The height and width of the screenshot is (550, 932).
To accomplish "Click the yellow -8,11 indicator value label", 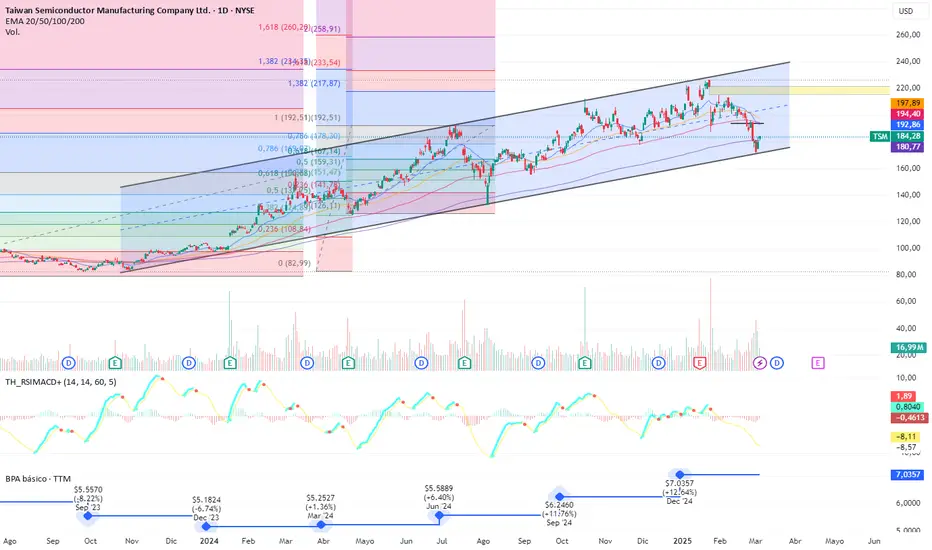I will point(905,436).
